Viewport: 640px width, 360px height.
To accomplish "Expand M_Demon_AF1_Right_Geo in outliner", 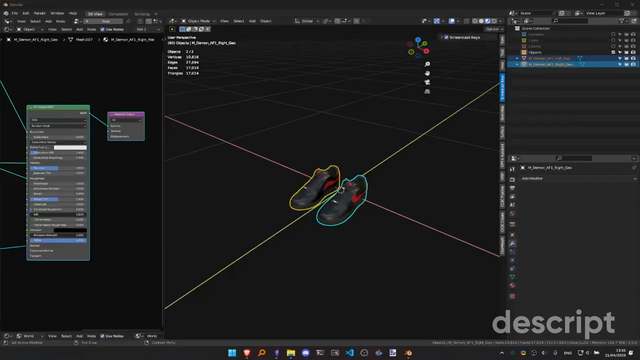I will [x=517, y=64].
